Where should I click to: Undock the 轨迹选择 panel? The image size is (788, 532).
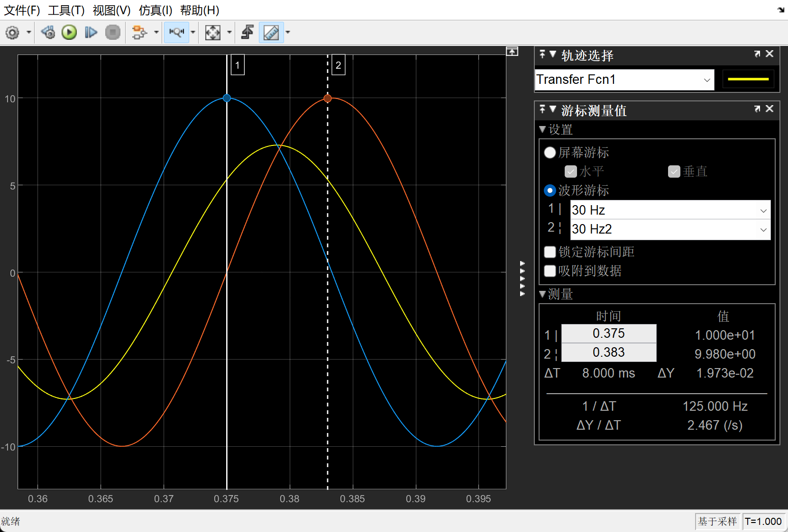pos(757,54)
